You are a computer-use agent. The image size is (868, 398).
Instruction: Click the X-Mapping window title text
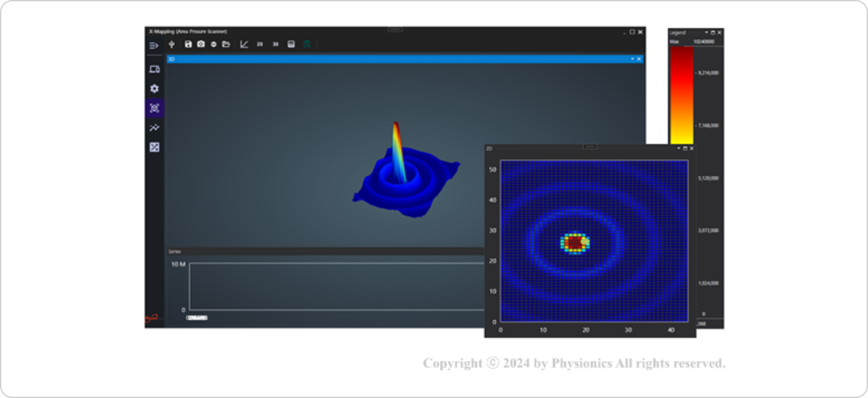[188, 32]
